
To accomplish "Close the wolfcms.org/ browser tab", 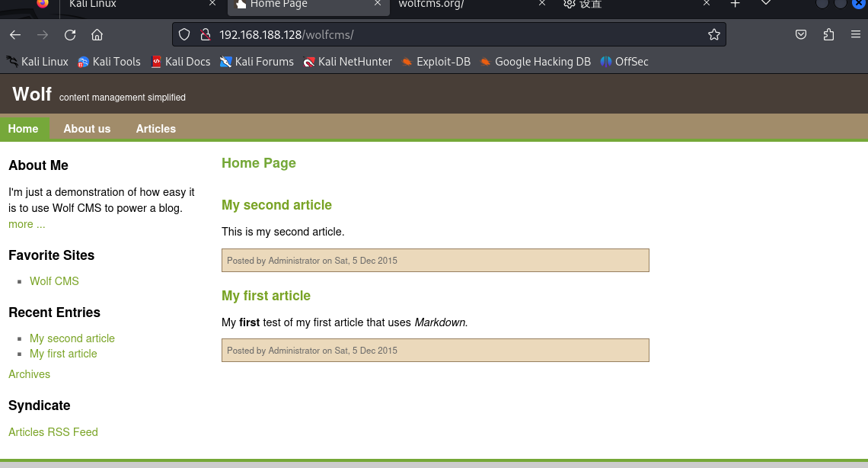I will click(x=542, y=3).
